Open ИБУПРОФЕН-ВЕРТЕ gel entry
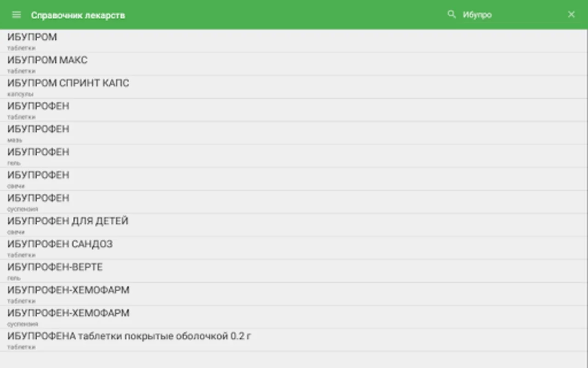This screenshot has width=588, height=368. [294, 271]
